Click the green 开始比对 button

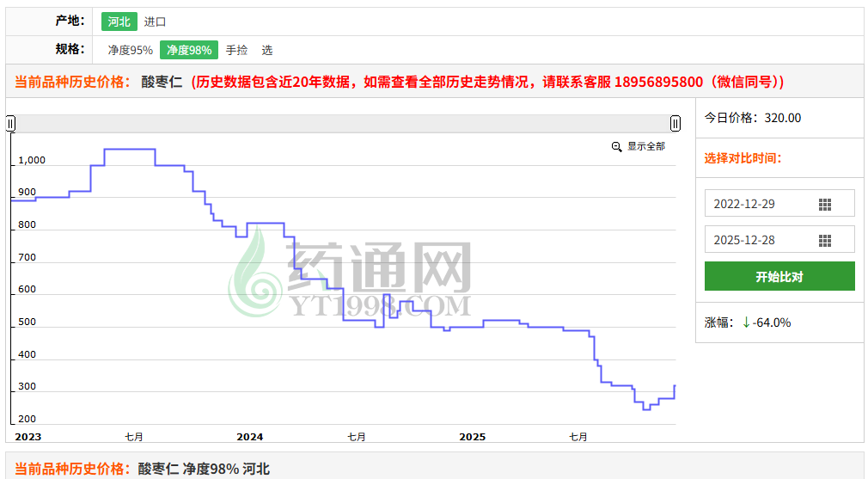click(779, 276)
